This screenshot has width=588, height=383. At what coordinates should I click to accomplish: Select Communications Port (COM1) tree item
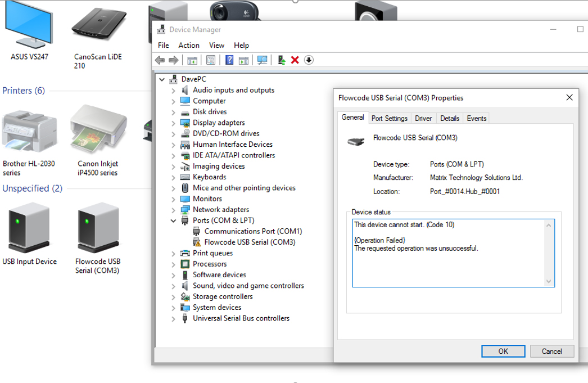[253, 232]
